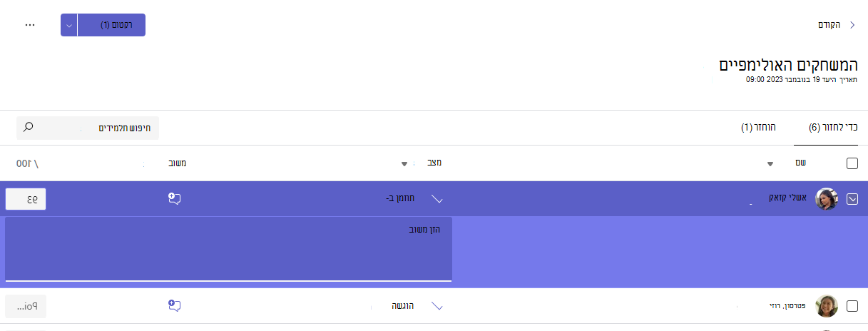Expand Peterson's submitted status chevron
The image size is (868, 331).
tap(438, 306)
